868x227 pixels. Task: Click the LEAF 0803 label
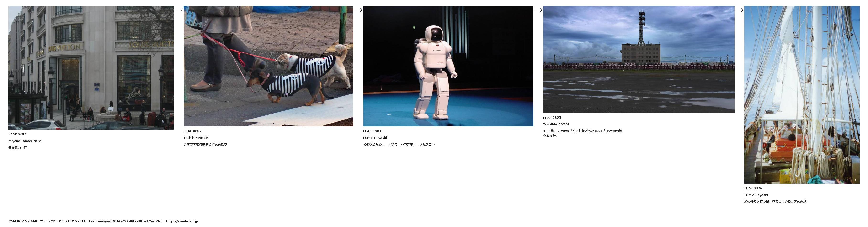[x=372, y=131]
